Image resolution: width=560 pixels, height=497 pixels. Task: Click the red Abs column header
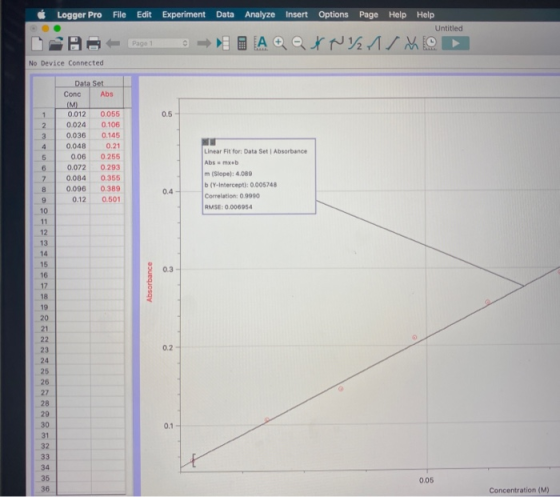click(x=106, y=94)
